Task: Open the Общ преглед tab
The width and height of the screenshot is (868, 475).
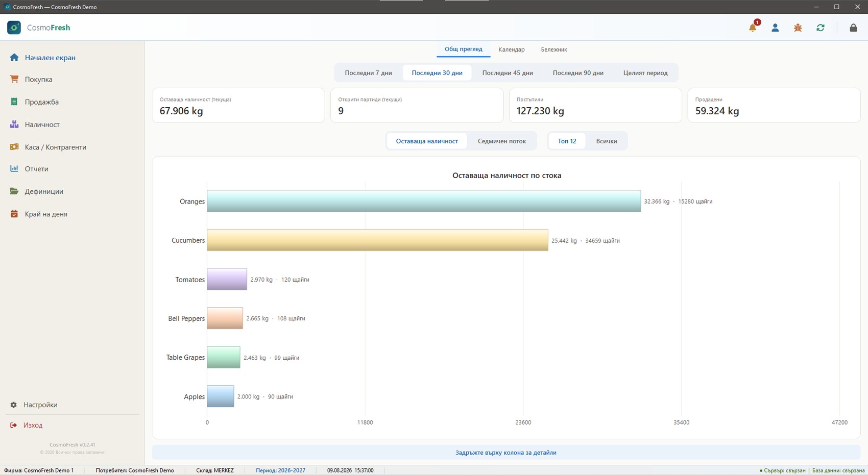Action: 463,49
